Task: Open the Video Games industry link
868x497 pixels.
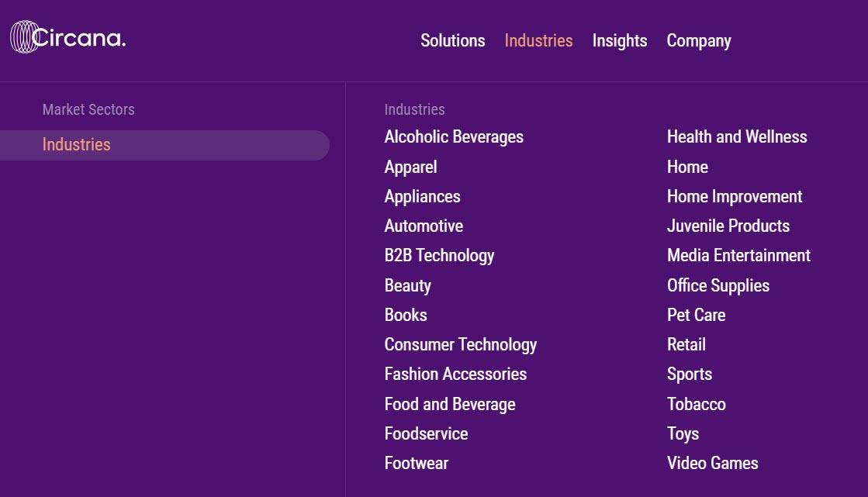Action: (x=712, y=463)
